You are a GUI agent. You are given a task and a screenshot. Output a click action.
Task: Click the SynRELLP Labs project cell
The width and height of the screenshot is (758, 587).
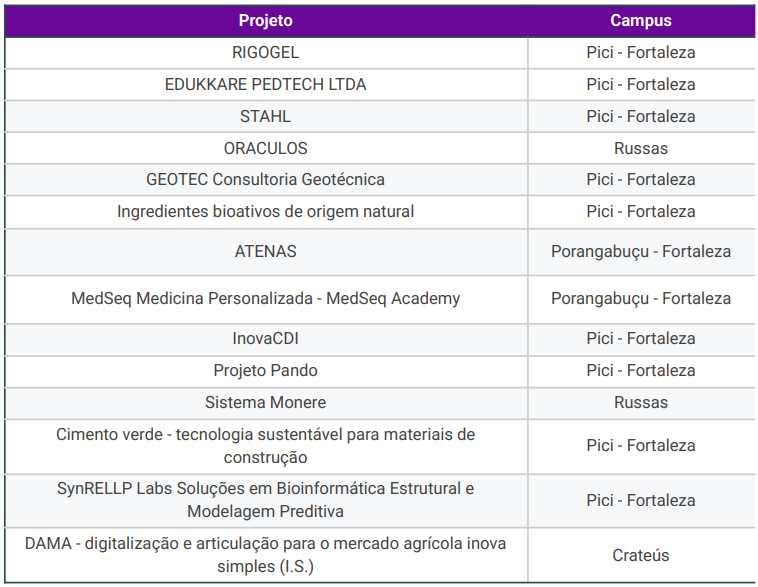click(265, 500)
